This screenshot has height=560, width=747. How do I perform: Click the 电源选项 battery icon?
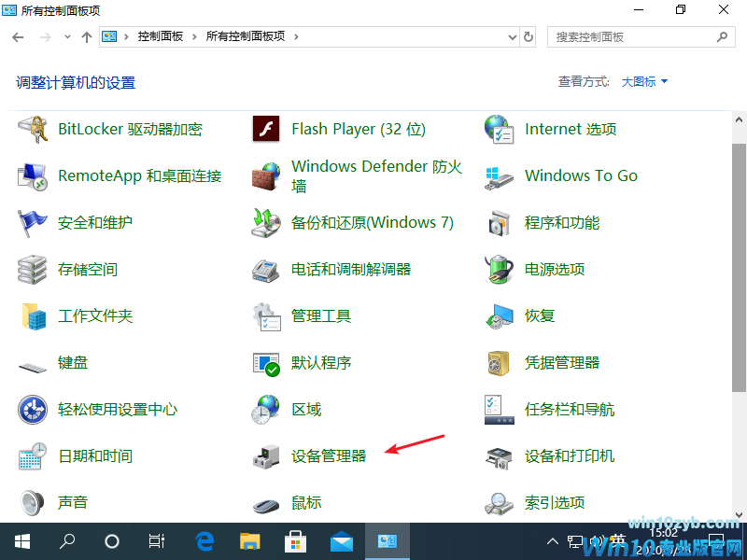[x=500, y=270]
